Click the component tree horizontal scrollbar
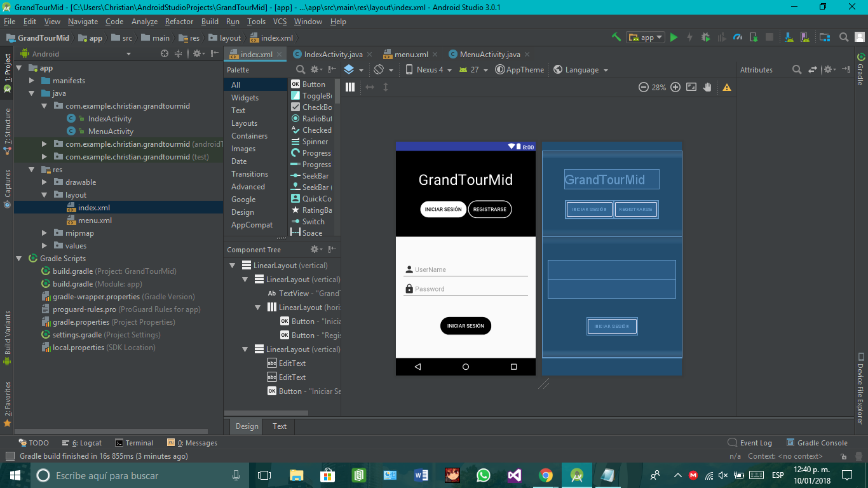Viewport: 868px width, 488px height. 267,413
